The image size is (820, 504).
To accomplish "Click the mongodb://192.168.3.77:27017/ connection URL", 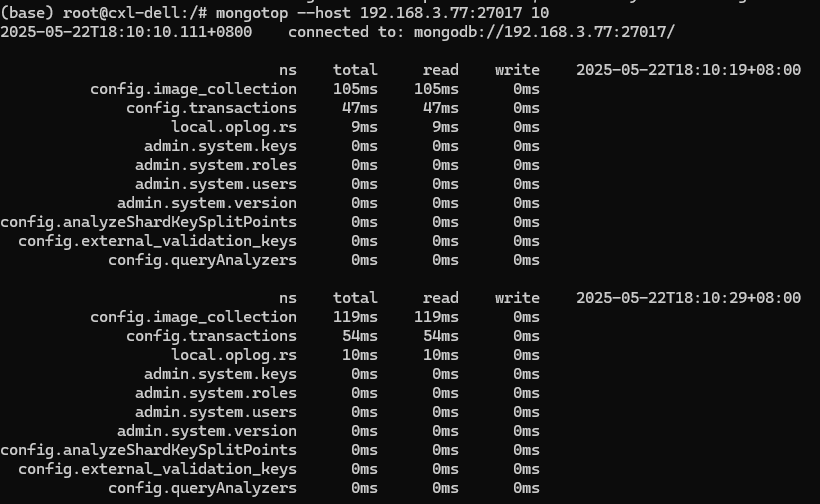I will (x=544, y=32).
